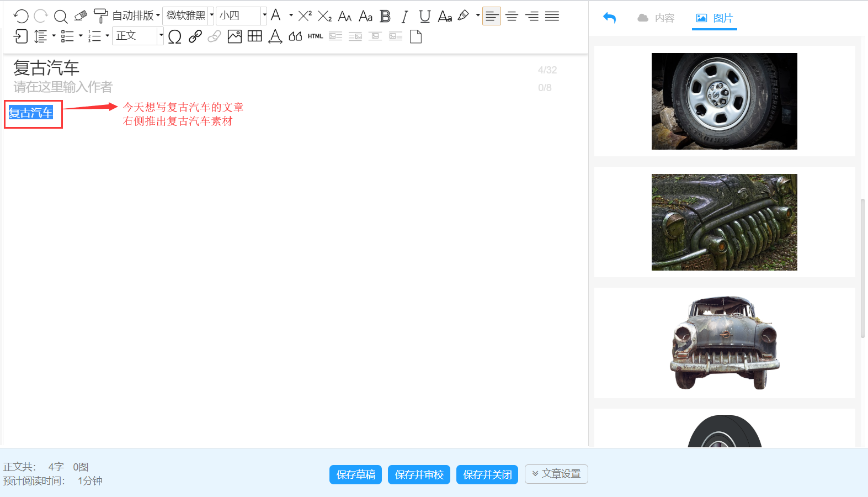
Task: Select the mossy green vintage car thumbnail
Action: click(x=725, y=222)
